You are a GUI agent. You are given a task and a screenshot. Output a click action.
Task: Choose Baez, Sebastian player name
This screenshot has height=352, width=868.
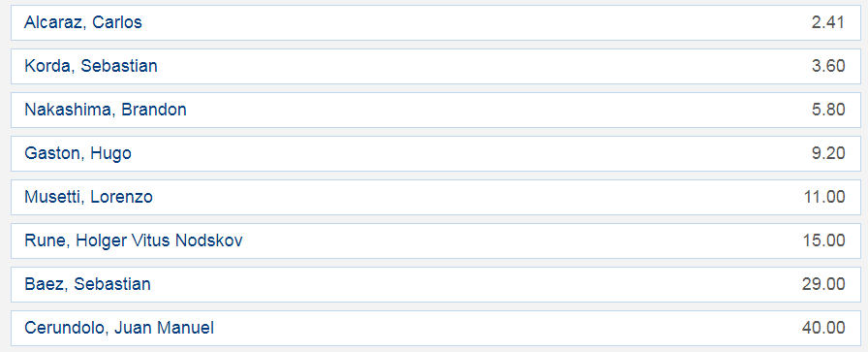(x=87, y=284)
